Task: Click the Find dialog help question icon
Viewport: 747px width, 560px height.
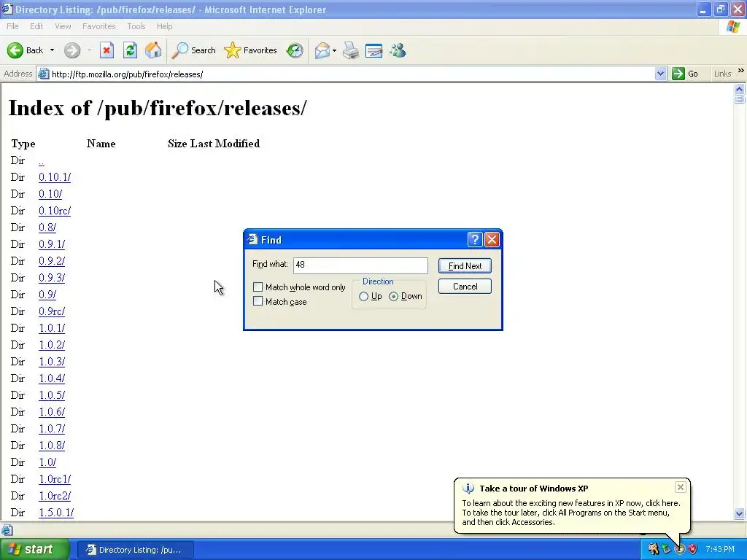Action: tap(474, 239)
